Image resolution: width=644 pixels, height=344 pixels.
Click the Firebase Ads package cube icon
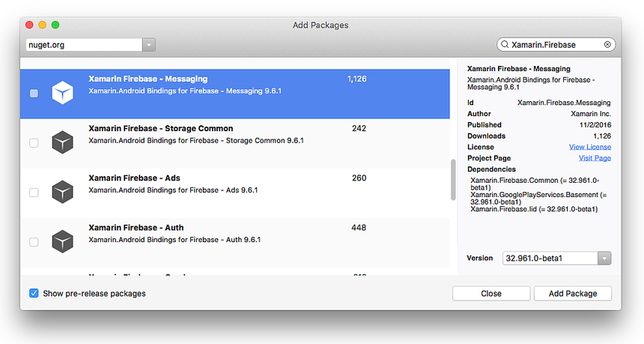(x=62, y=192)
